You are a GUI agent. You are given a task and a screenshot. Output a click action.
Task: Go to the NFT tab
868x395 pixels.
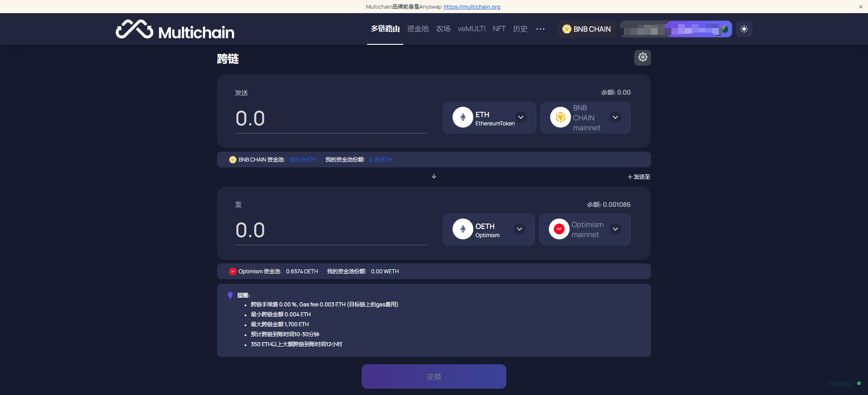coord(499,29)
